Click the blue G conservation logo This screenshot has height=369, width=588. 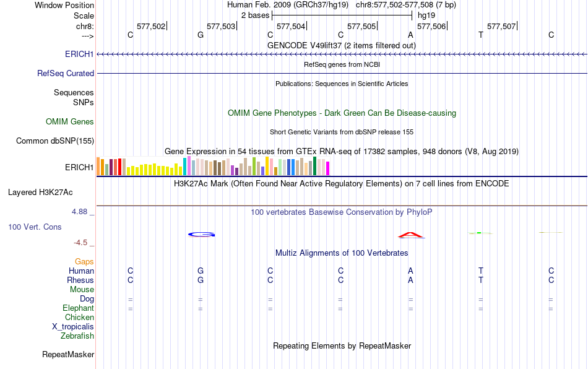(x=201, y=235)
